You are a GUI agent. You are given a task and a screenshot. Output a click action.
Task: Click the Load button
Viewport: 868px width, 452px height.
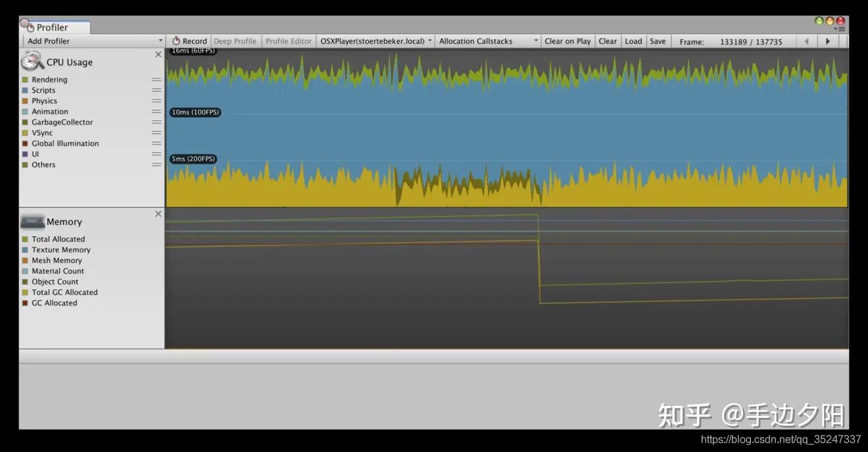point(633,41)
